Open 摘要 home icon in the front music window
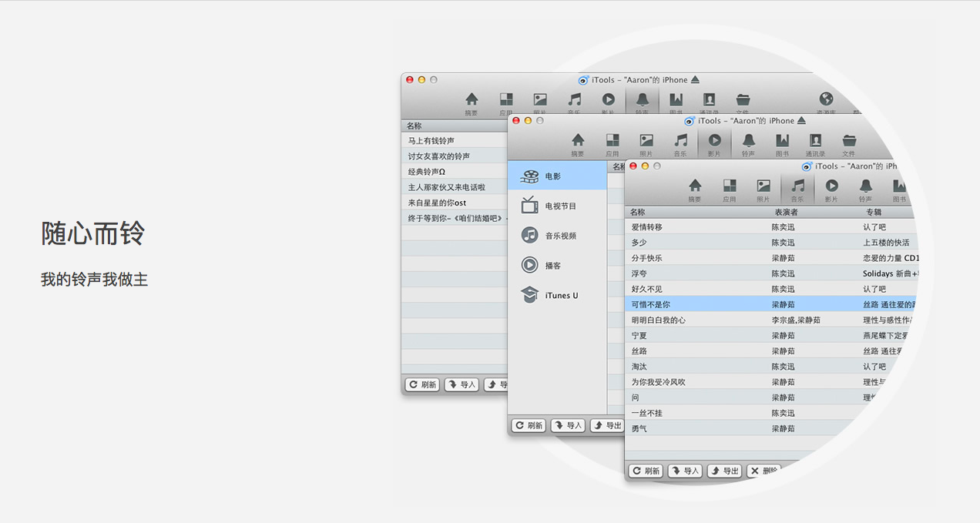Viewport: 980px width, 523px height. pos(695,186)
